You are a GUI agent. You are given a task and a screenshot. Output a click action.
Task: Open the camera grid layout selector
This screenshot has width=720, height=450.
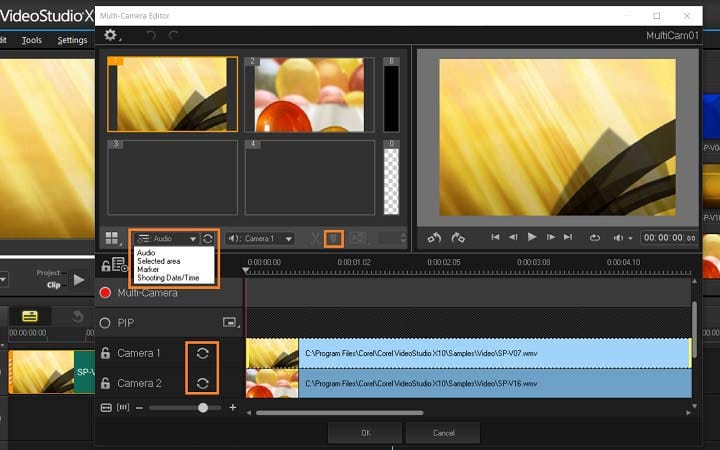coord(112,238)
